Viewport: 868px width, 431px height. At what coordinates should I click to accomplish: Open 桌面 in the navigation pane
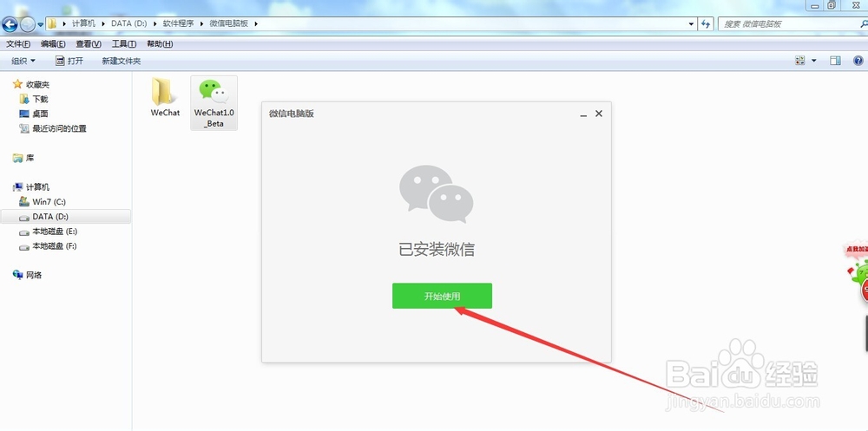34,114
